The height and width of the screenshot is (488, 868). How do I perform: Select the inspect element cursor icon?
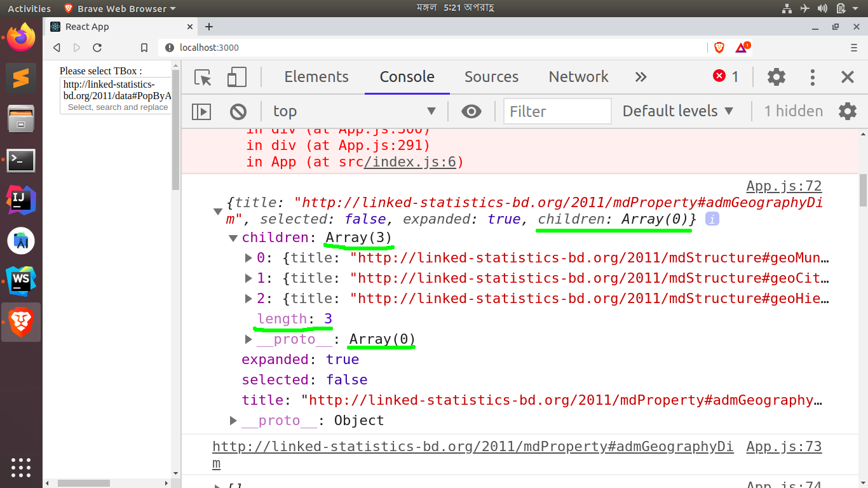202,76
